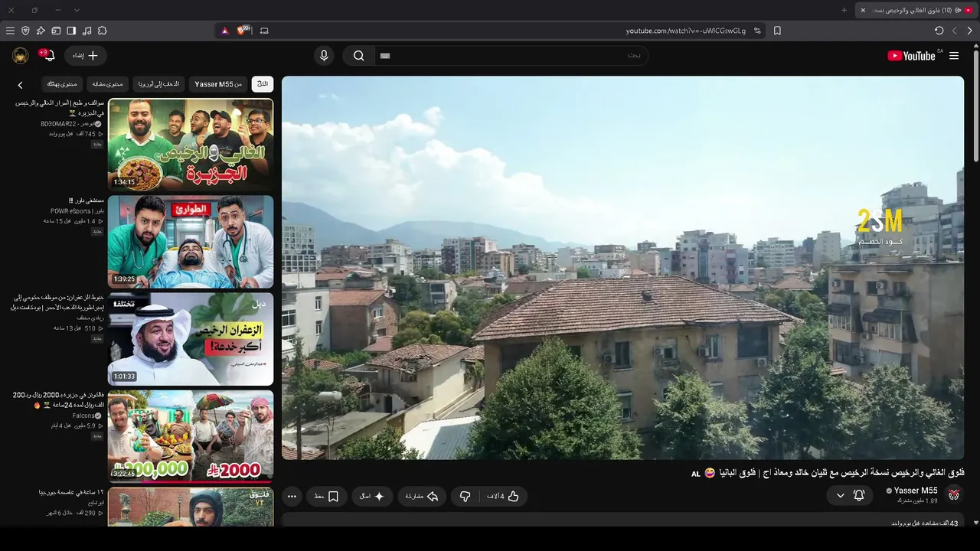The height and width of the screenshot is (551, 980).
Task: Open site settings icon in address bar
Action: [757, 31]
